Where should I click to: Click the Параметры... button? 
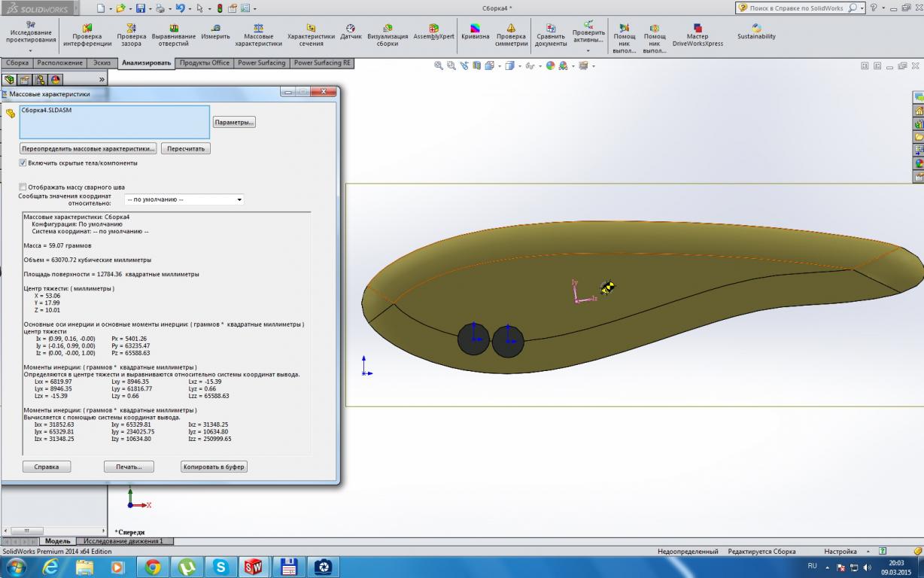[234, 122]
